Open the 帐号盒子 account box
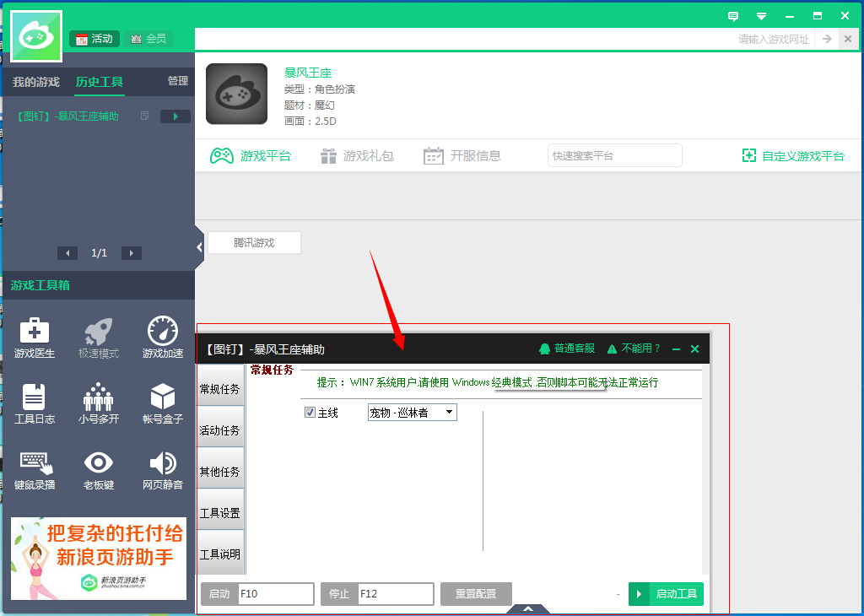 click(163, 403)
